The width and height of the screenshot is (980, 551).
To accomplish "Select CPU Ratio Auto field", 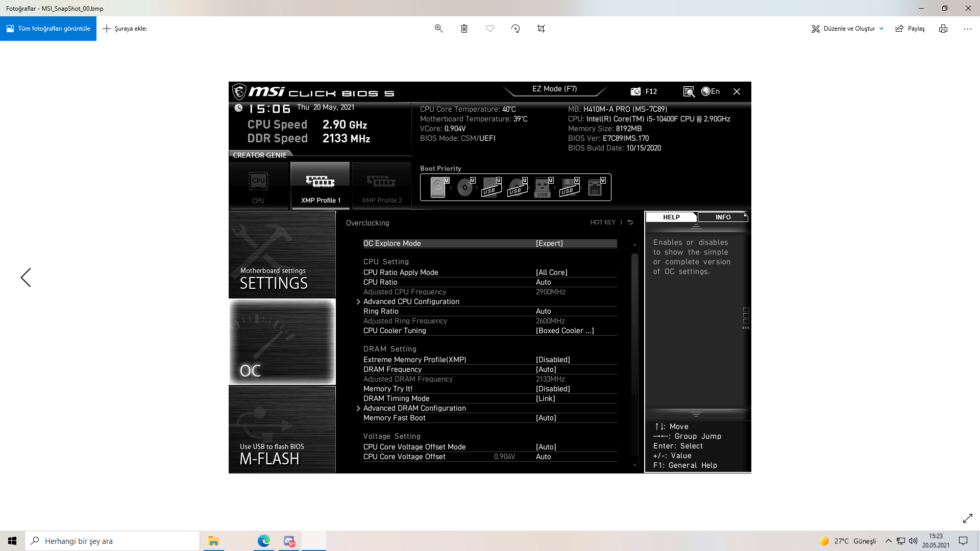I will pos(490,282).
